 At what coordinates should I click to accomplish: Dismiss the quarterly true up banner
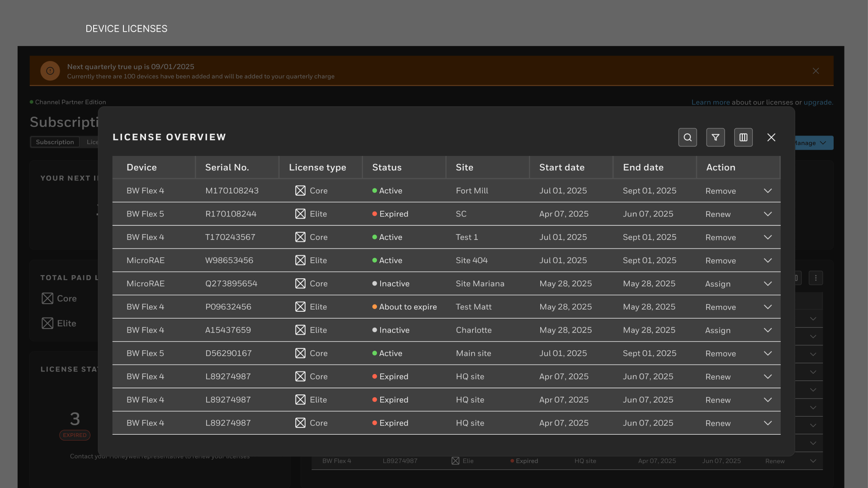(x=816, y=71)
